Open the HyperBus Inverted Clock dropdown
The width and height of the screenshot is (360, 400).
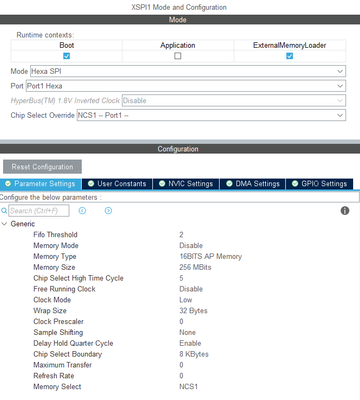point(234,100)
